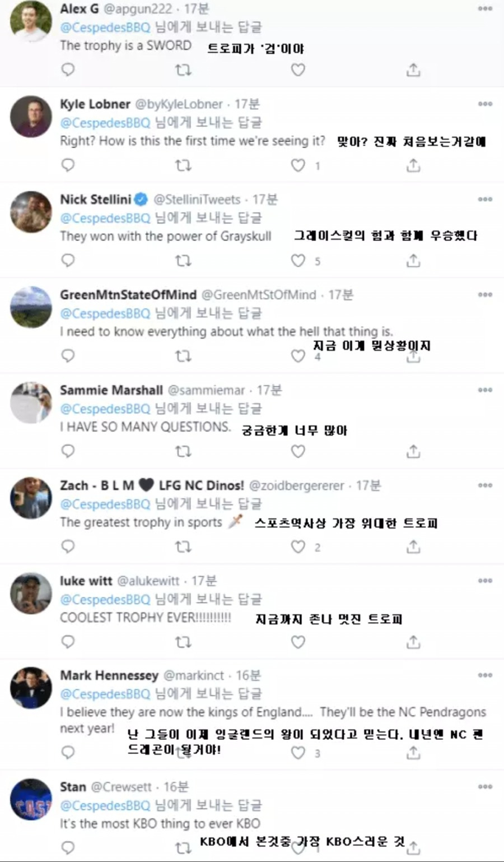Expand more menu on Sammie Marshall's tweet
This screenshot has width=504, height=862.
tap(485, 390)
